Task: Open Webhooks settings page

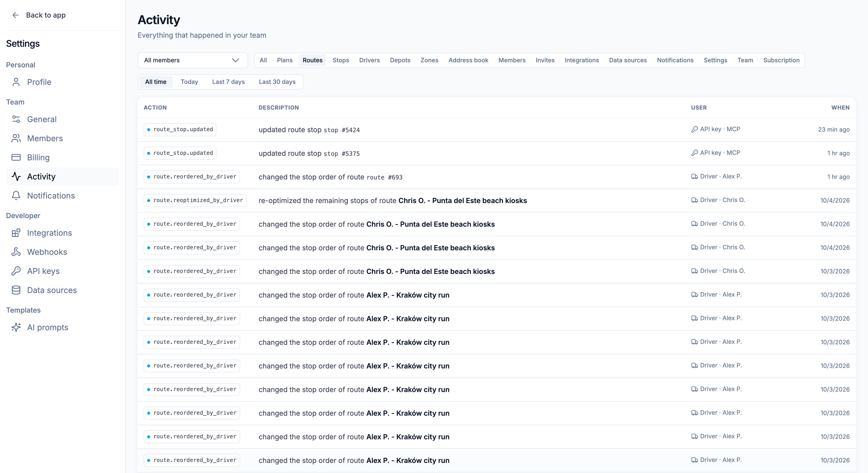Action: coord(62,252)
